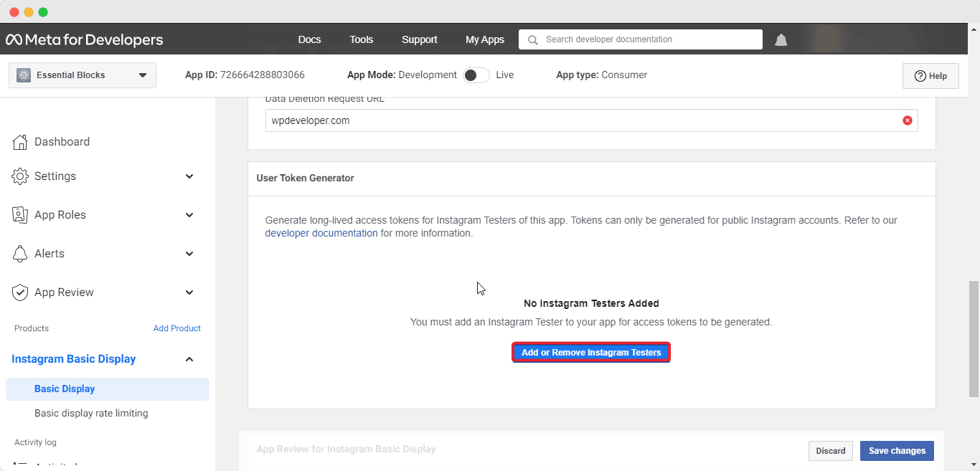The image size is (980, 471).
Task: Click Add or Remove Instagram Testers
Action: tap(591, 353)
